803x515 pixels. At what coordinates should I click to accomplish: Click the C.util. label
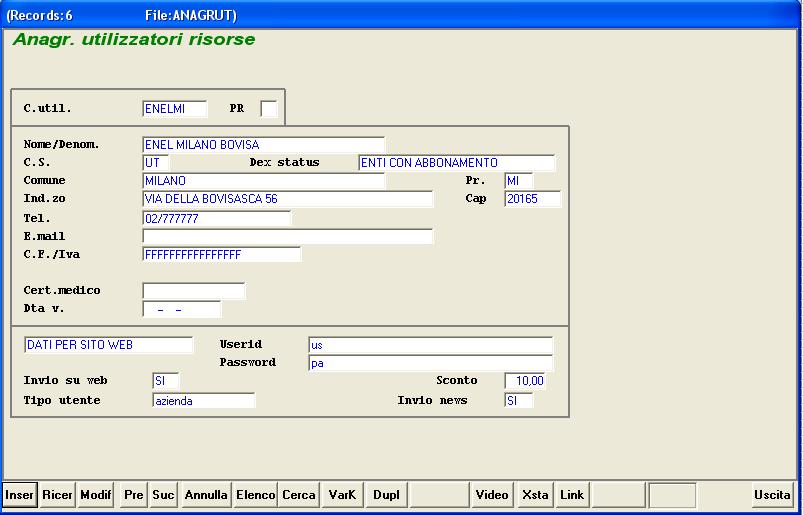[x=47, y=109]
